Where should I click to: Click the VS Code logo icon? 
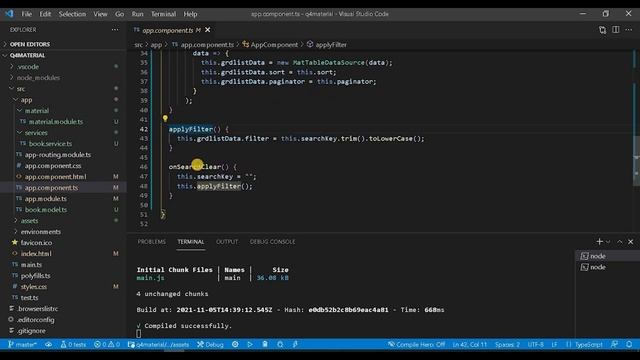pos(9,13)
